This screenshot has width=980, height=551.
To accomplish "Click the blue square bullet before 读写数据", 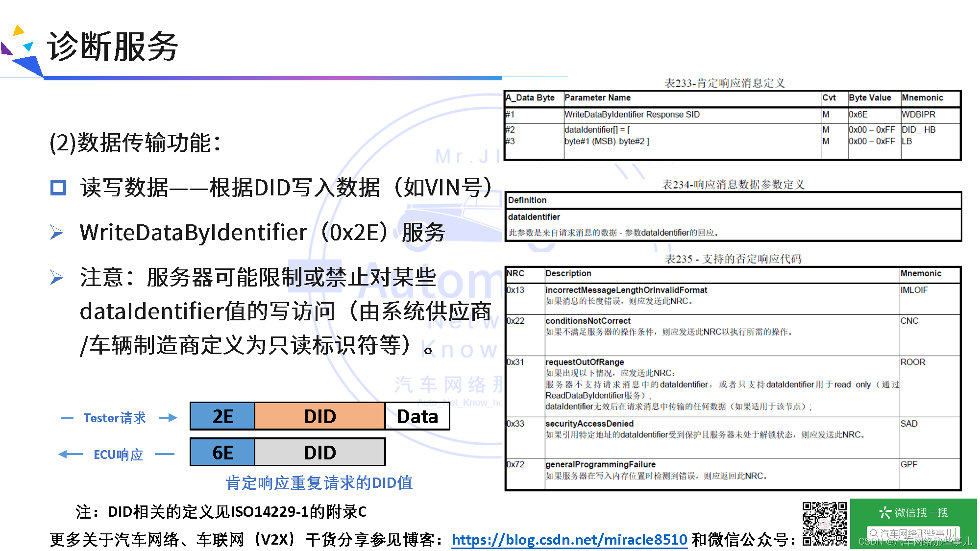I will (x=58, y=188).
